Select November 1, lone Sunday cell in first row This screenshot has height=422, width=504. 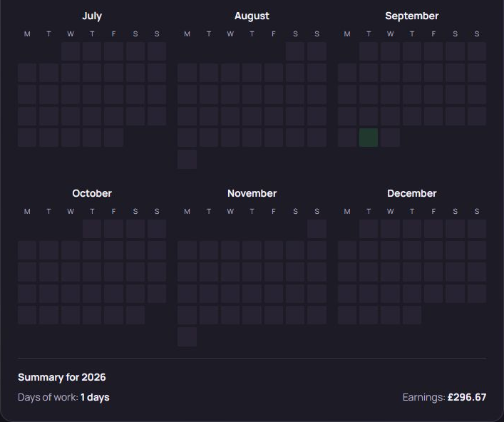(x=317, y=229)
